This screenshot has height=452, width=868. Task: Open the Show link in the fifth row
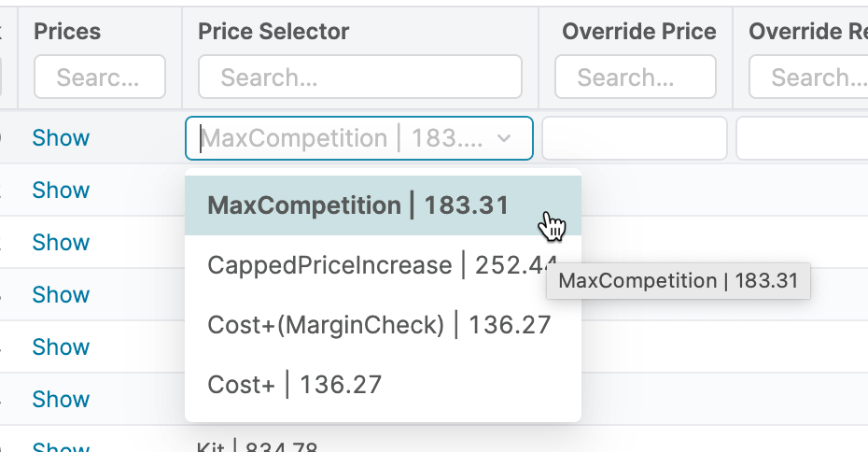(61, 347)
